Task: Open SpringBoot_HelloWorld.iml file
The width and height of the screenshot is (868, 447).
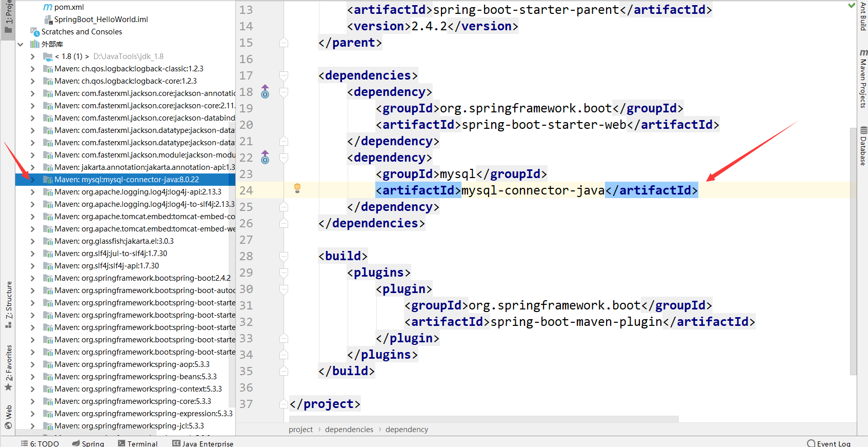Action: [101, 20]
